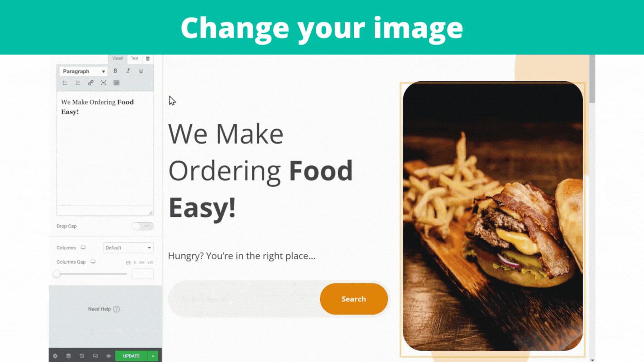The width and height of the screenshot is (644, 362).
Task: Click the green Update button
Action: click(131, 356)
